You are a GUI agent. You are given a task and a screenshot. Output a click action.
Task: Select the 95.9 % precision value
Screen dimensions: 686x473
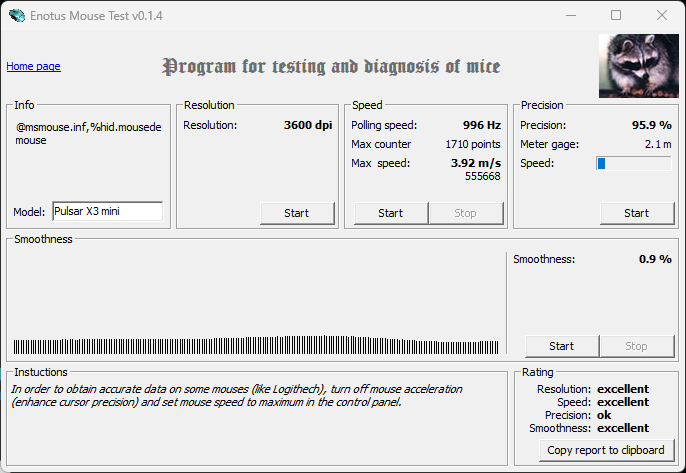pos(651,125)
